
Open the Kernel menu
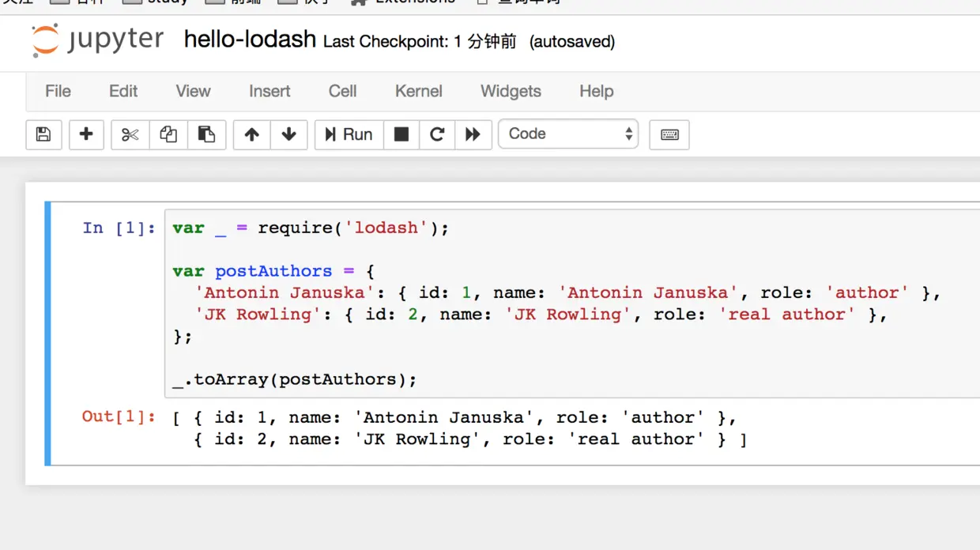[x=418, y=91]
